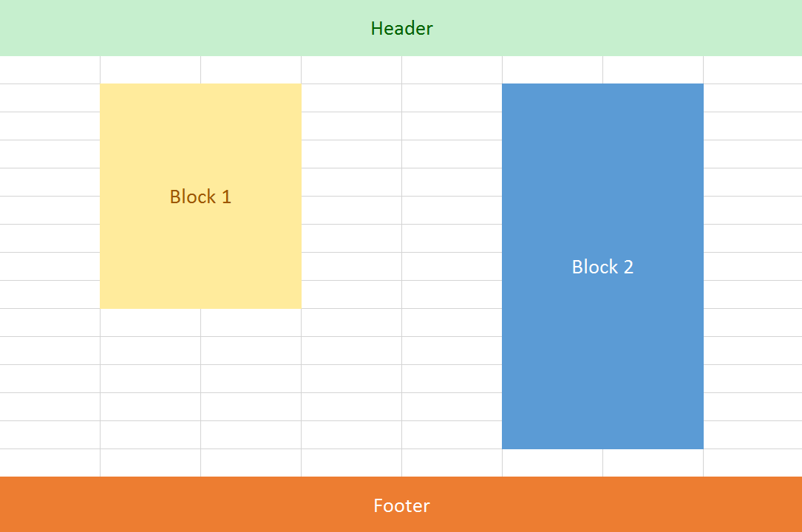The image size is (802, 532).
Task: Select empty cell directly above Block 1's right column
Action: click(251, 70)
